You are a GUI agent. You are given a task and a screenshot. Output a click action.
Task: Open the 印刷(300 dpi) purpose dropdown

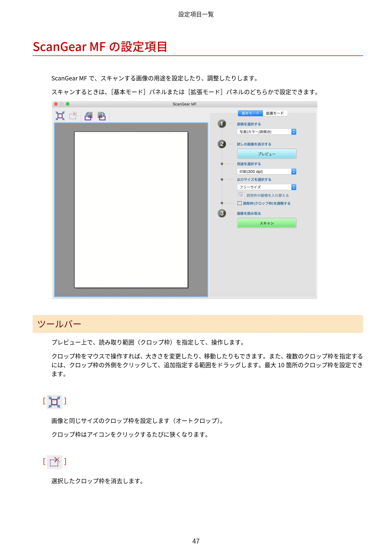pos(267,171)
